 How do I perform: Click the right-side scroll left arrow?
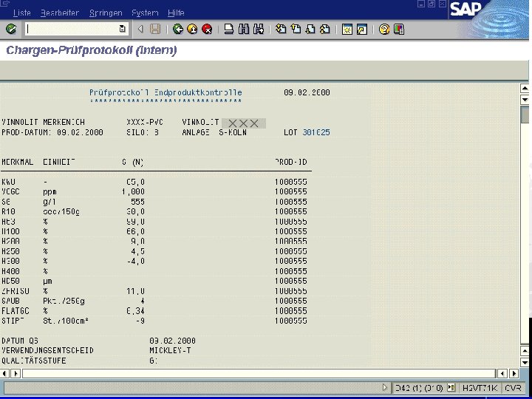tap(502, 374)
